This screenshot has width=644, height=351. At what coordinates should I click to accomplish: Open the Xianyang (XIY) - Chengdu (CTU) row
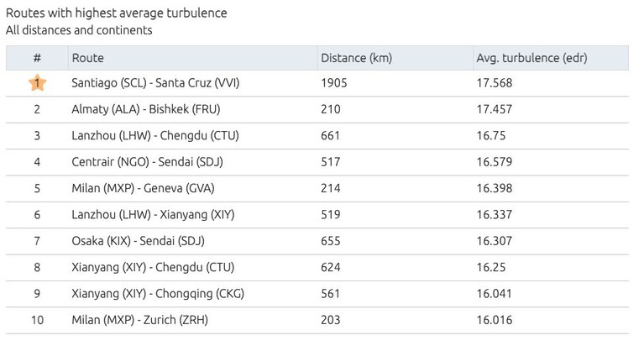pos(317,268)
